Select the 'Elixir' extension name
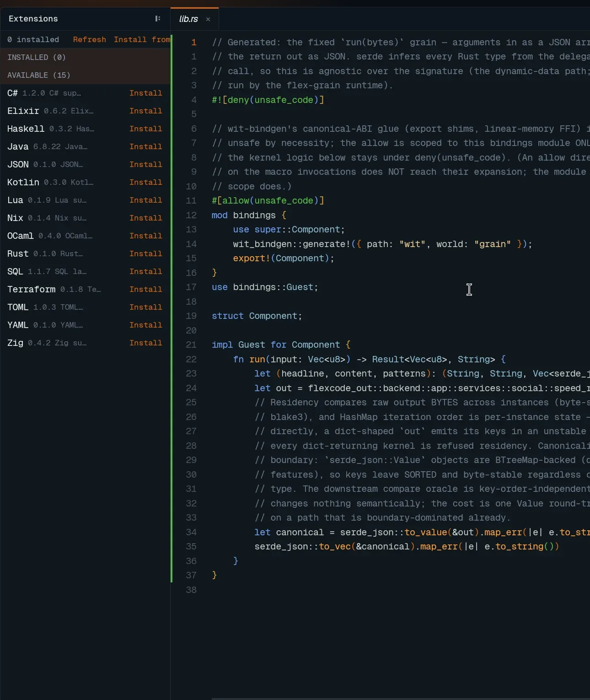Image resolution: width=590 pixels, height=700 pixels. [x=23, y=111]
